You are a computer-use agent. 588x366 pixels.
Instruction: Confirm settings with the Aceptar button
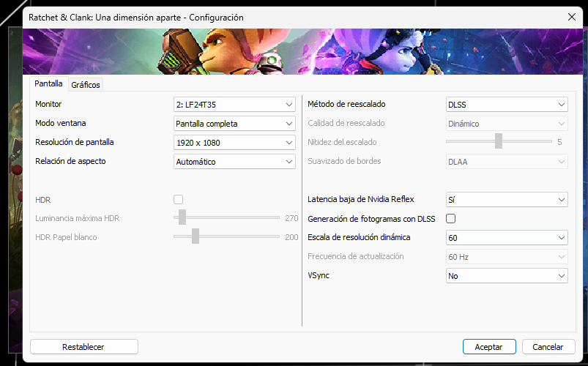[488, 347]
